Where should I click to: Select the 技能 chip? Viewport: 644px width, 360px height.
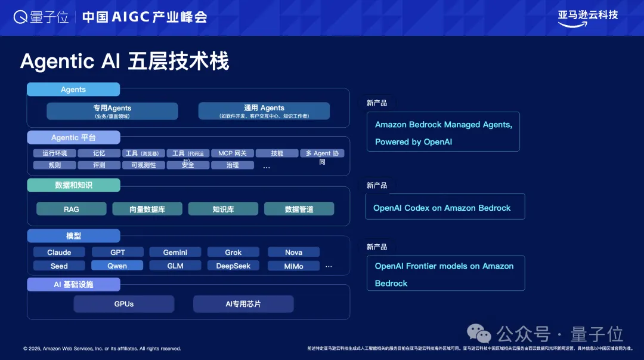coord(277,153)
